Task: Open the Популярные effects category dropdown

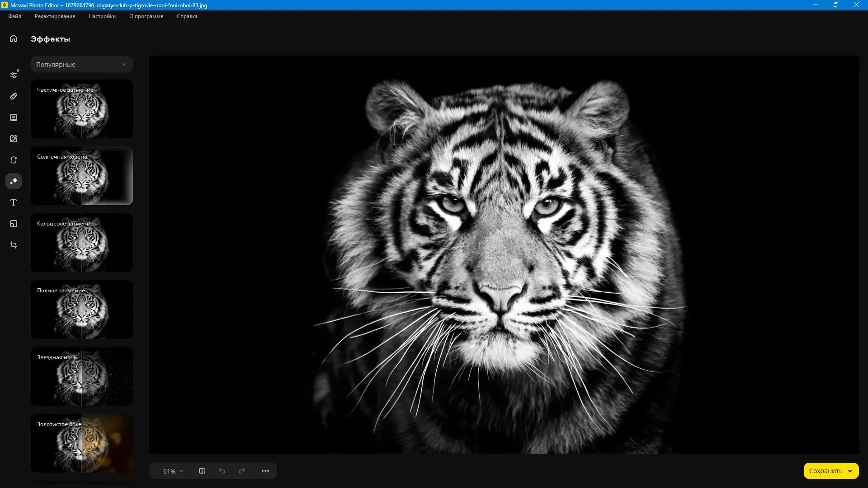Action: tap(81, 64)
